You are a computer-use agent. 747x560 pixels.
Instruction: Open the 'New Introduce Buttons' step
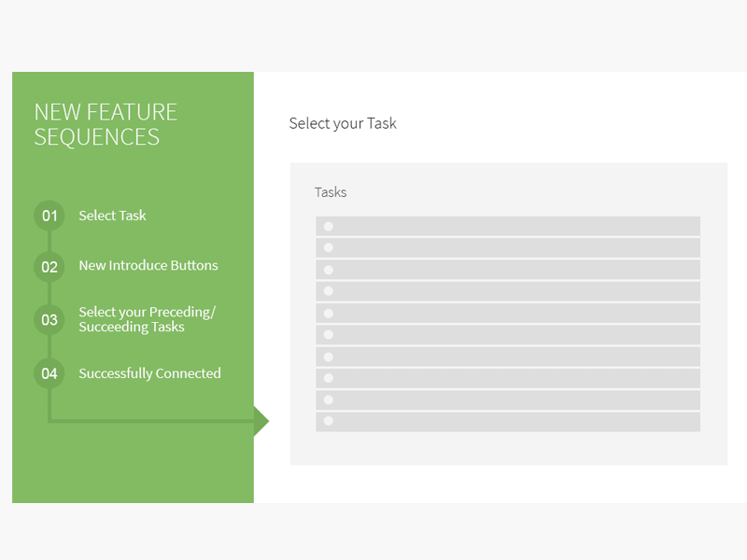tap(148, 266)
